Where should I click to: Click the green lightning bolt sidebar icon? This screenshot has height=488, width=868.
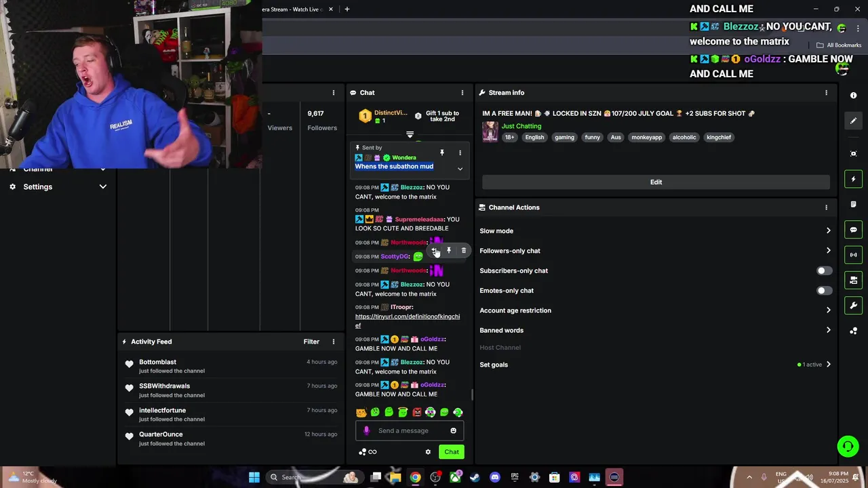pos(854,179)
